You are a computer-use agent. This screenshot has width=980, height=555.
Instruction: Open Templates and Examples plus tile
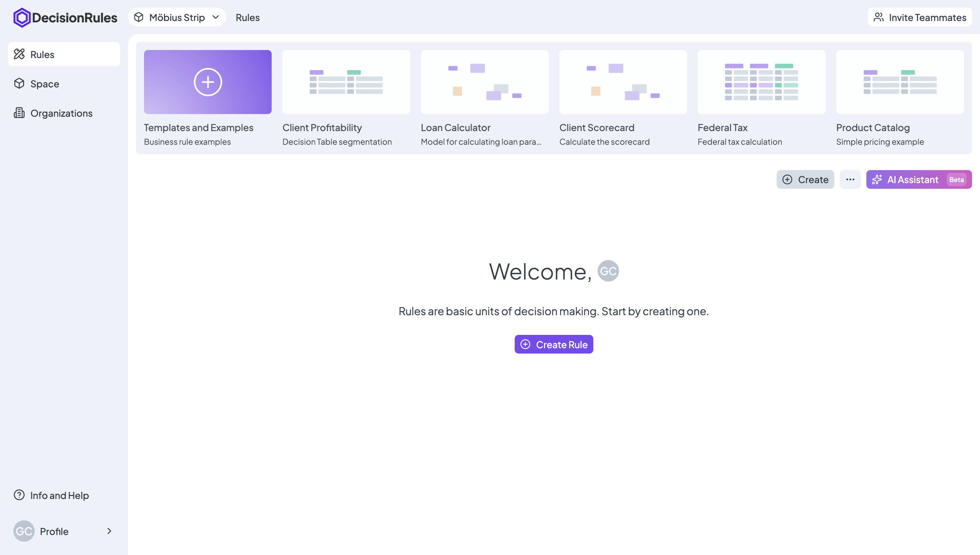(x=208, y=82)
